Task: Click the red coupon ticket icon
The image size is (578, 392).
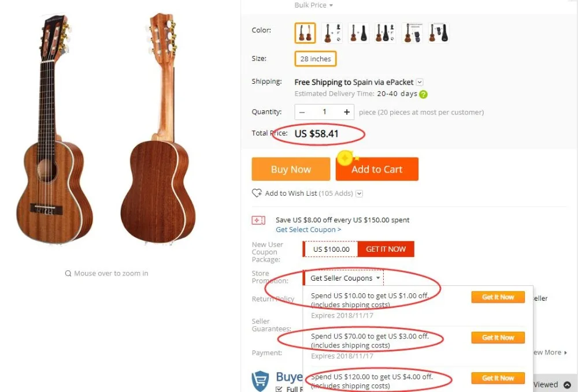Action: (258, 220)
